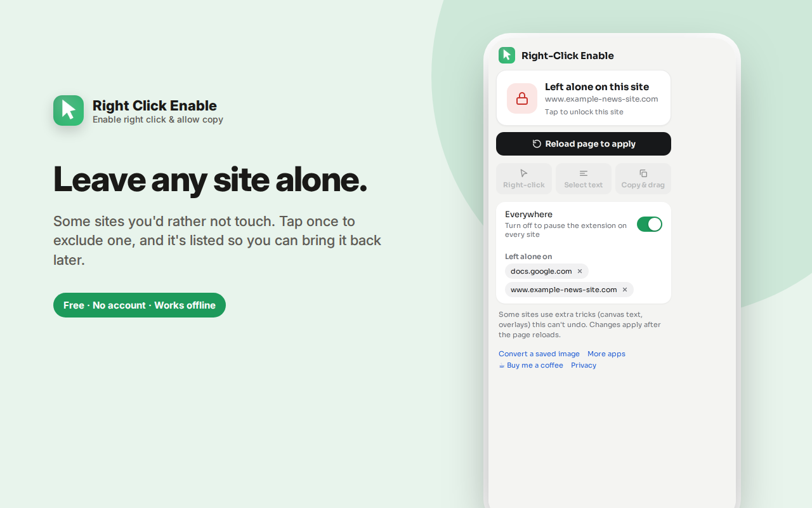Image resolution: width=812 pixels, height=508 pixels.
Task: Click the Left alone on this site card title
Action: click(597, 87)
